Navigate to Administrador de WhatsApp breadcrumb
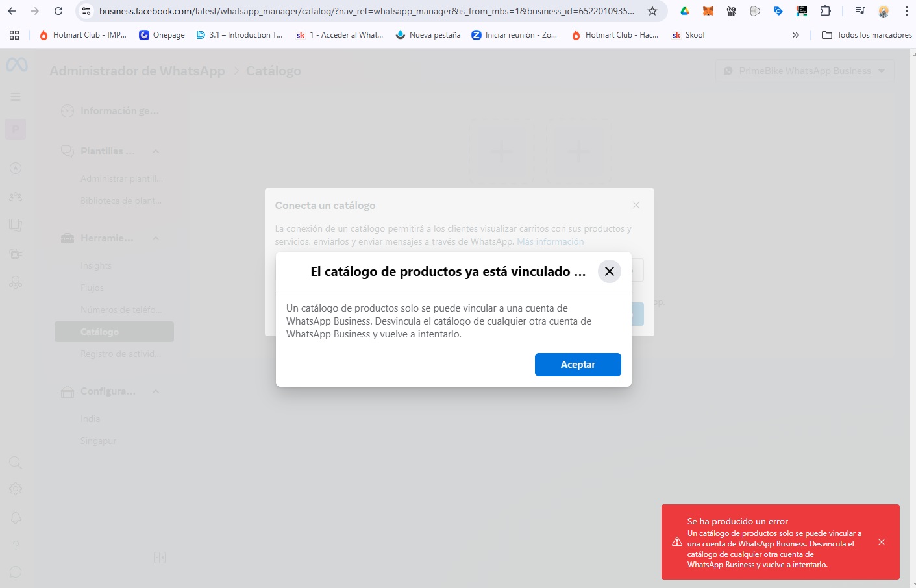Image resolution: width=916 pixels, height=588 pixels. [136, 70]
